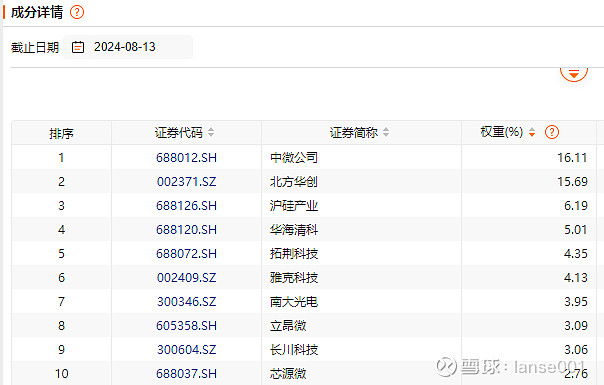
Task: Click weight value 5.01
Action: (575, 230)
